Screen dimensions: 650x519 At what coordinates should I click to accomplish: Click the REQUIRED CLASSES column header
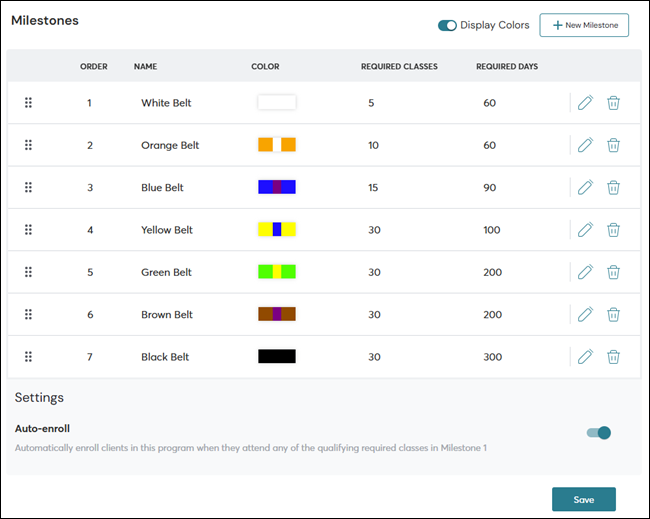(x=399, y=66)
